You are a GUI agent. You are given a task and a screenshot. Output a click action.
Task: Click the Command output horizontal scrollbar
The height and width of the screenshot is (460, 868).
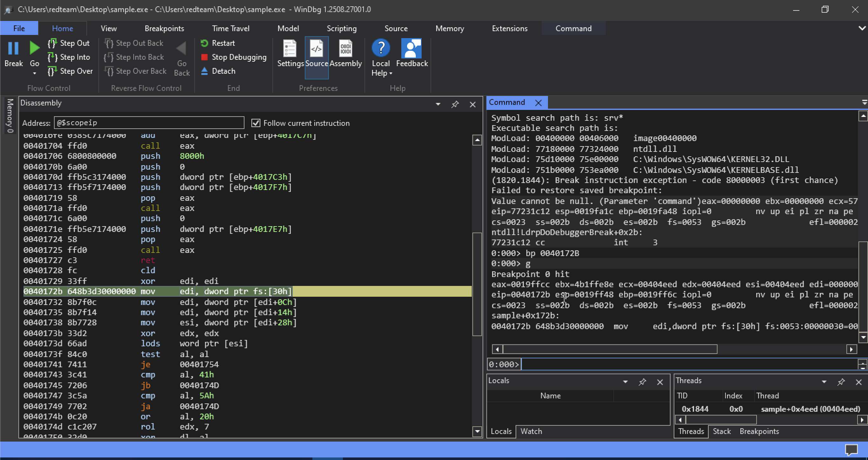pyautogui.click(x=674, y=349)
